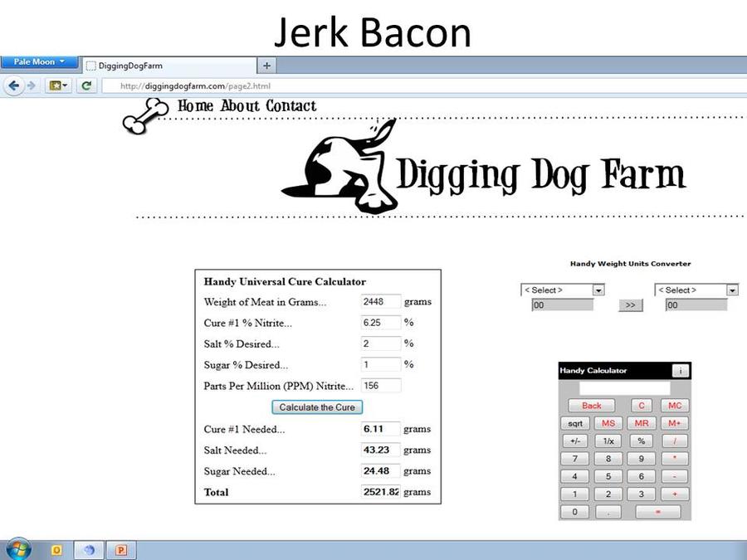This screenshot has height=560, width=747.
Task: Open a new tab with the plus button
Action: tap(266, 66)
